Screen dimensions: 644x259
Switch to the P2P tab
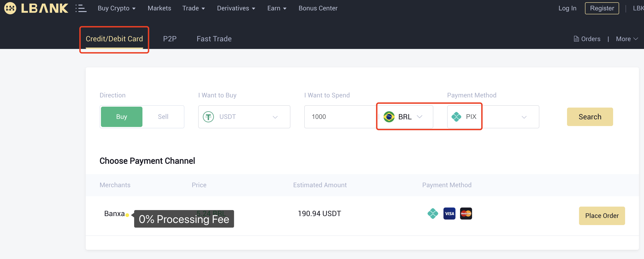(170, 39)
